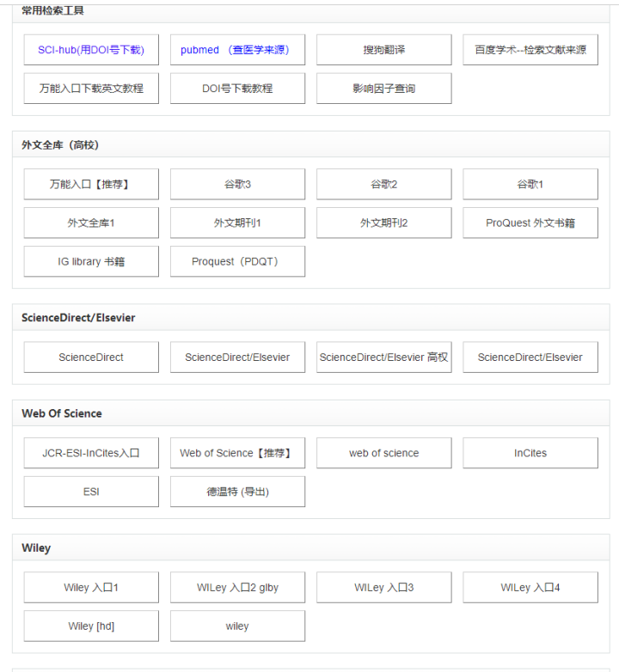Viewport: 619px width, 672px height.
Task: Open ProQuest 外文书籍 button
Action: coord(530,223)
